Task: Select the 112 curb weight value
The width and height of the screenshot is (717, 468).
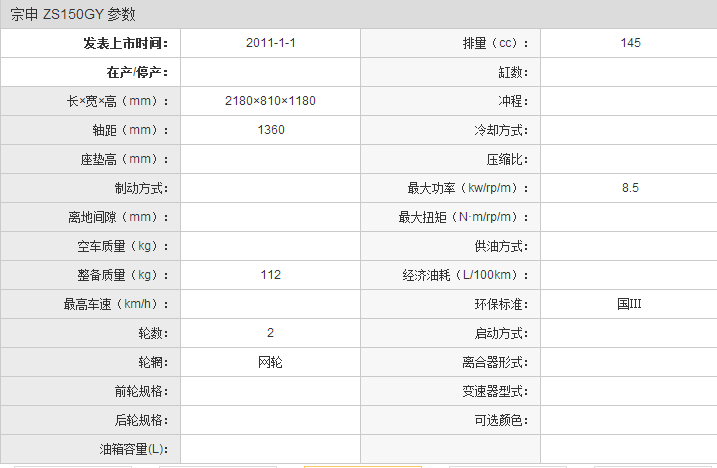Action: (x=271, y=275)
